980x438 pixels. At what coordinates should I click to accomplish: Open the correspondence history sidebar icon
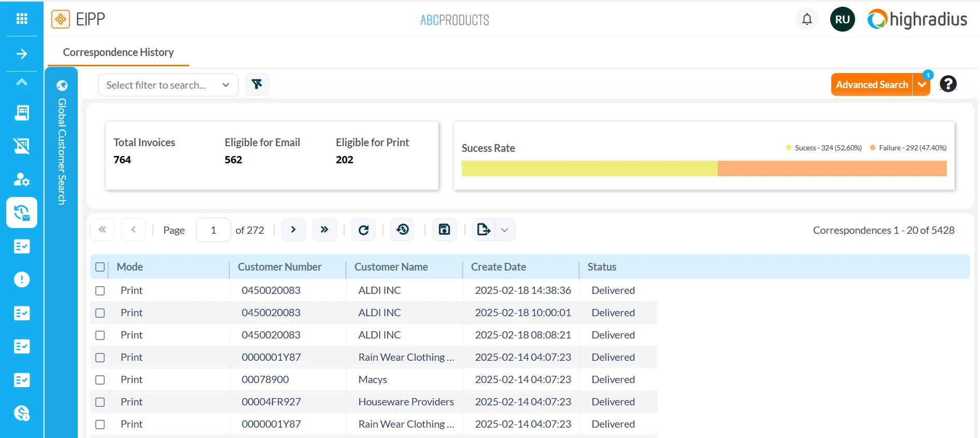pos(22,213)
